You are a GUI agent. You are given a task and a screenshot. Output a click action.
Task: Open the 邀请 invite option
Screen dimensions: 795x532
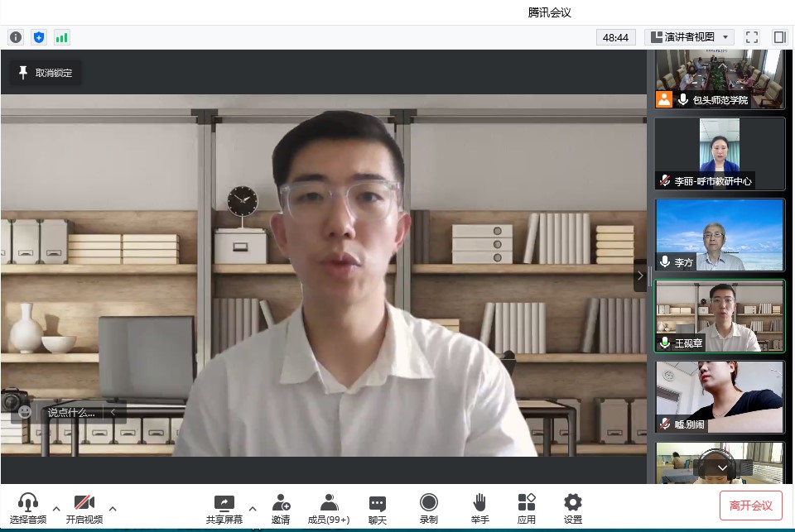281,508
